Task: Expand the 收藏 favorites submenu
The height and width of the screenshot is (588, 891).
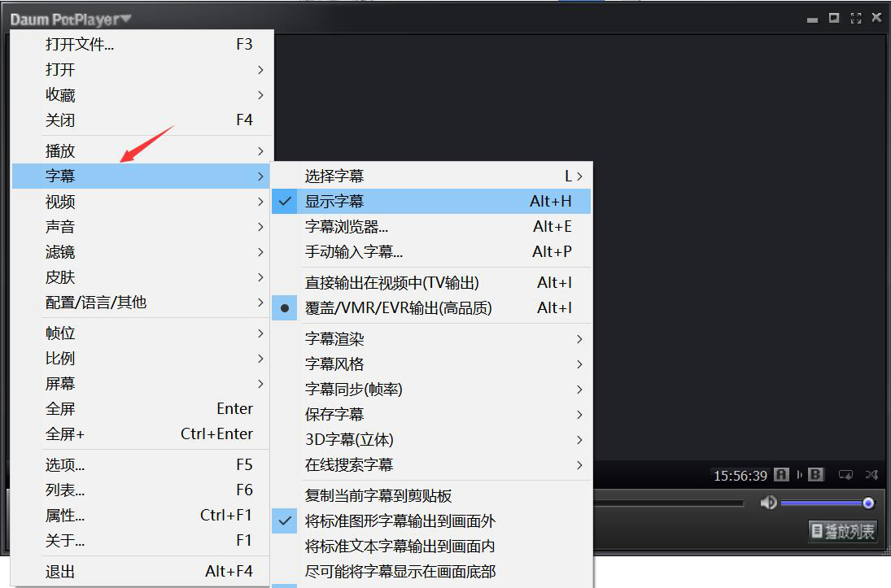Action: tap(142, 95)
